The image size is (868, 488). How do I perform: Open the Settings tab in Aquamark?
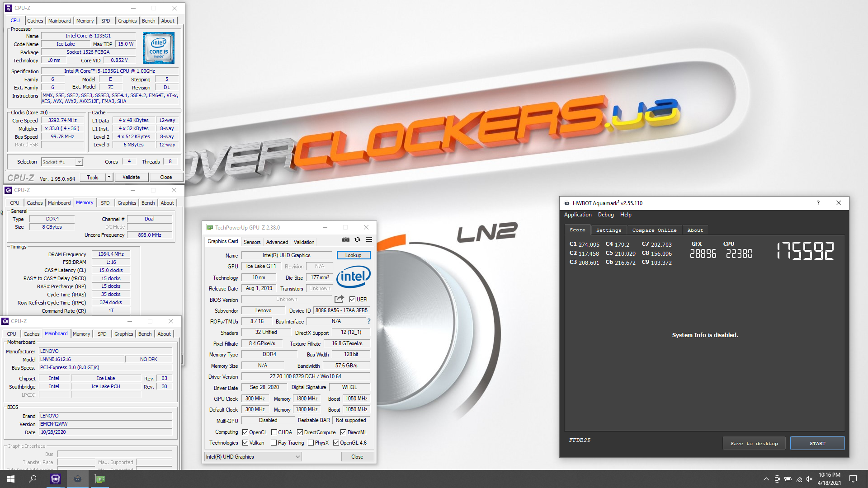pyautogui.click(x=609, y=230)
